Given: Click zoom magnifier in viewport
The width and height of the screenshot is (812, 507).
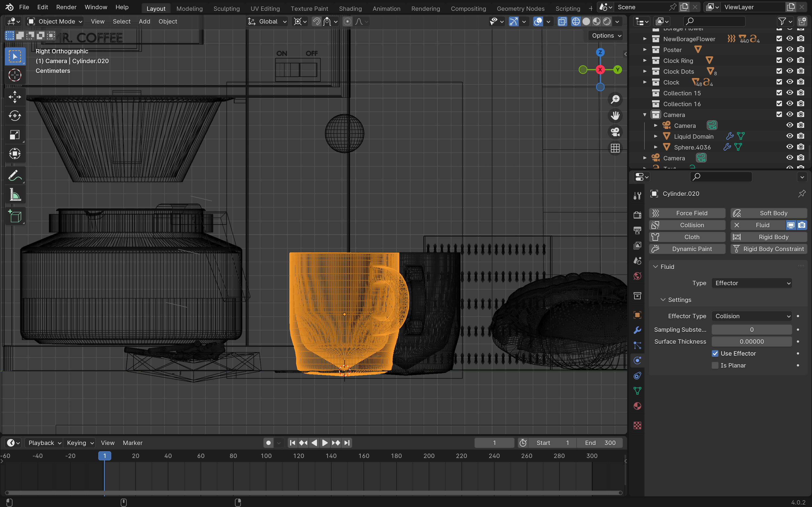Looking at the screenshot, I should click(615, 99).
